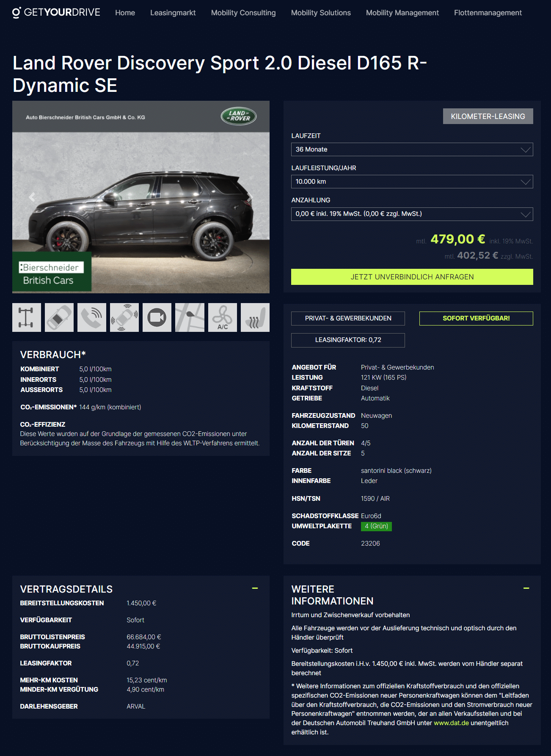Go to the Home menu item

click(x=125, y=13)
